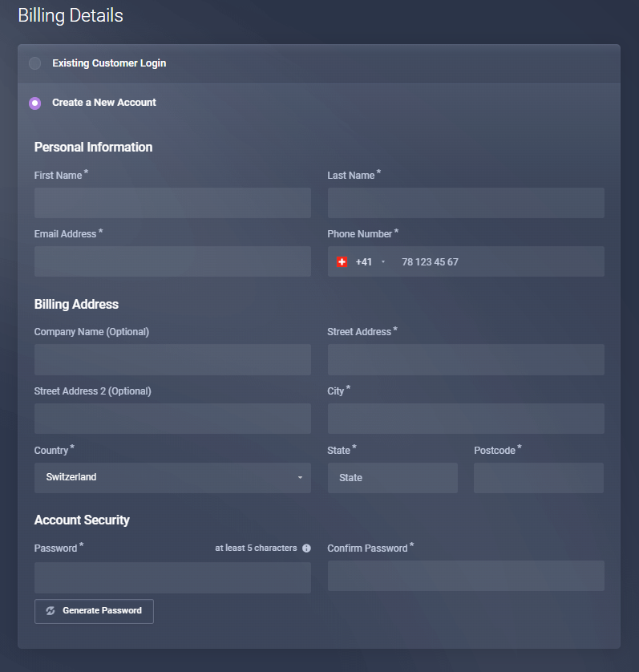This screenshot has height=672, width=639.
Task: Focus the Confirm Password field
Action: (466, 576)
